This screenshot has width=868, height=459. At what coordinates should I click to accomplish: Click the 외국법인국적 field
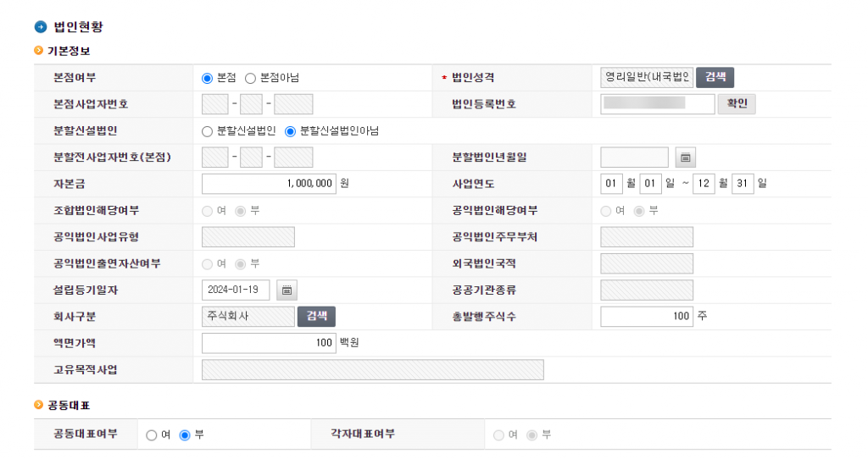(647, 263)
